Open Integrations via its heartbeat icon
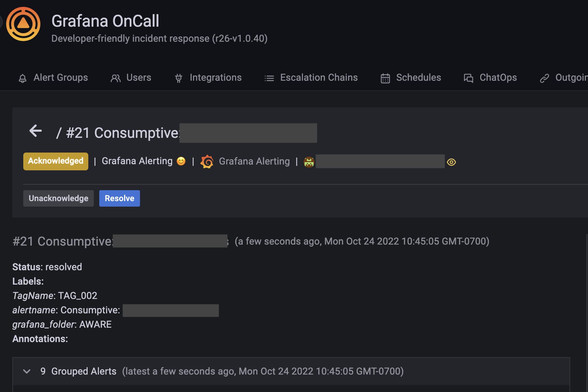 pos(179,78)
